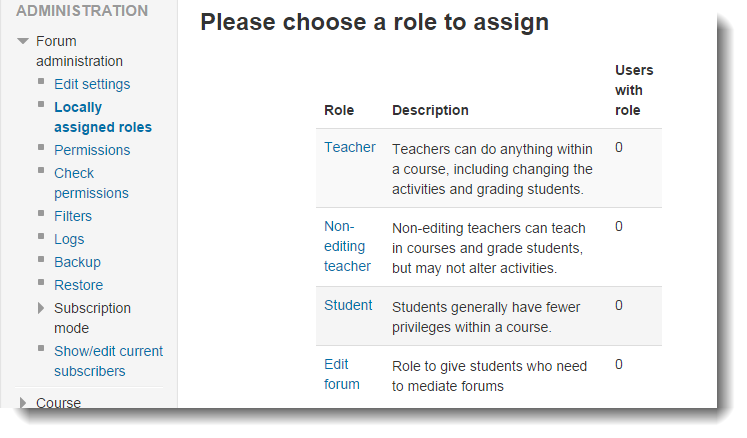Open the Permissions page

(92, 150)
